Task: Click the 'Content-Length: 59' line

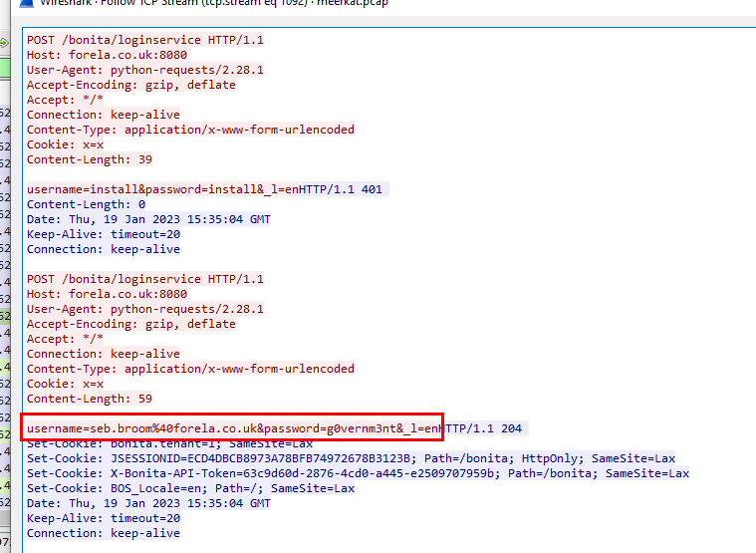Action: tap(90, 399)
